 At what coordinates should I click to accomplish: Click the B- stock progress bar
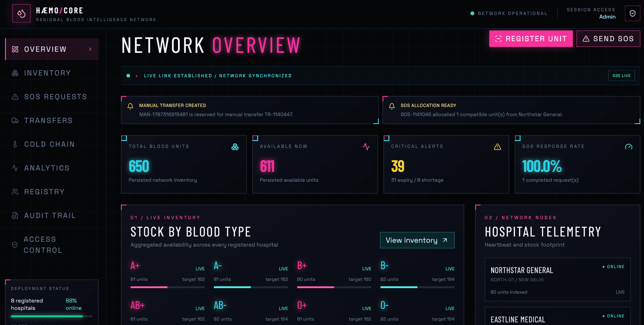417,287
